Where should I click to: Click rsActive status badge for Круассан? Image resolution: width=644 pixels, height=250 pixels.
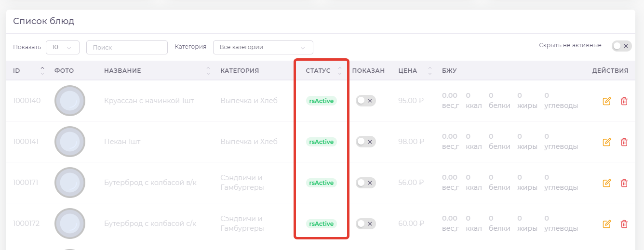click(x=322, y=101)
